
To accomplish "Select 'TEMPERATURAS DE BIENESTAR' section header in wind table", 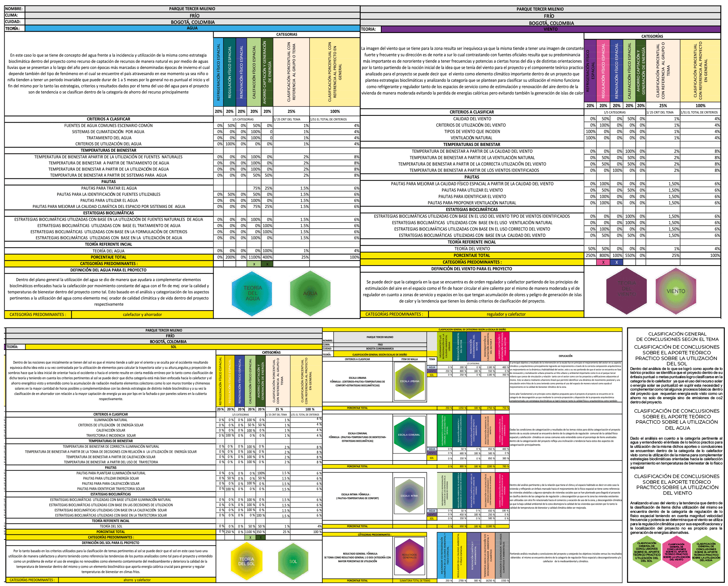I will [x=472, y=145].
